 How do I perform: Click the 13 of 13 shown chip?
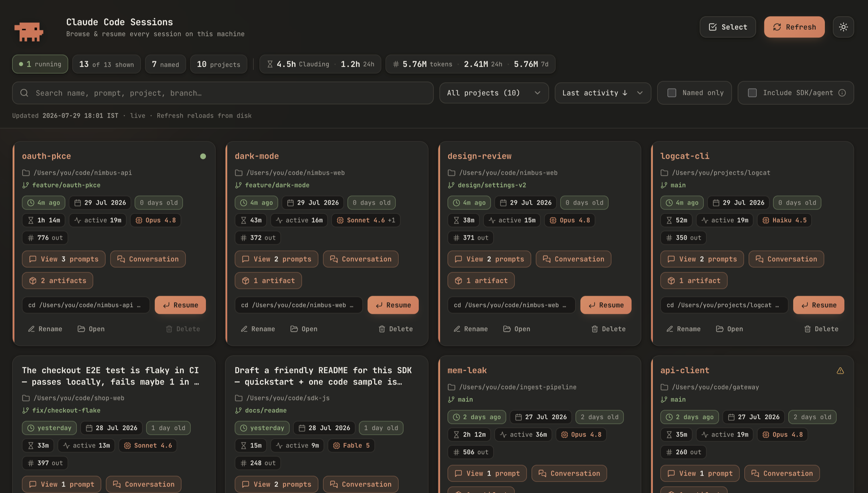coord(106,64)
